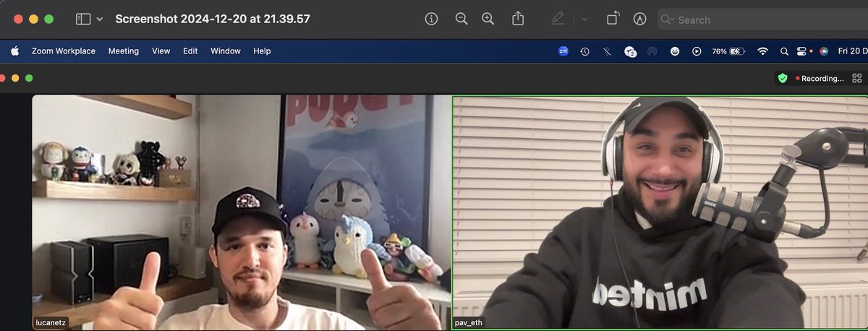
Task: Select the pav_eth video tile
Action: (660, 212)
